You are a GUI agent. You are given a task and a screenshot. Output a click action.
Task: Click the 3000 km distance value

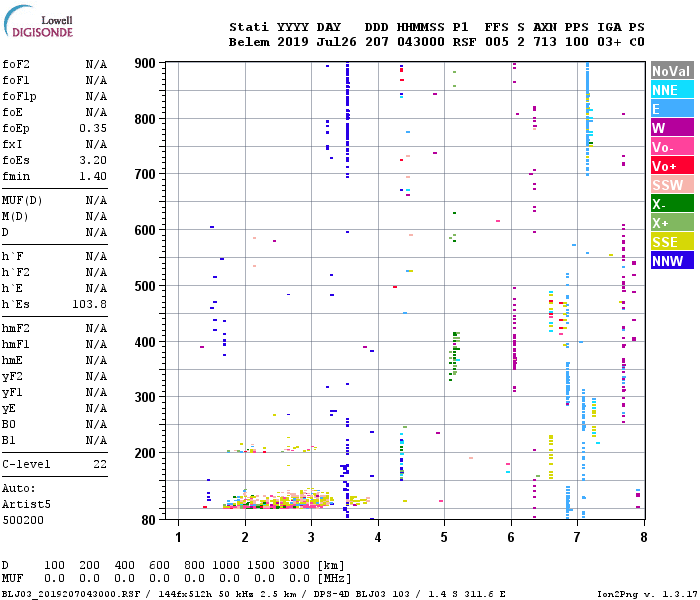(x=296, y=565)
